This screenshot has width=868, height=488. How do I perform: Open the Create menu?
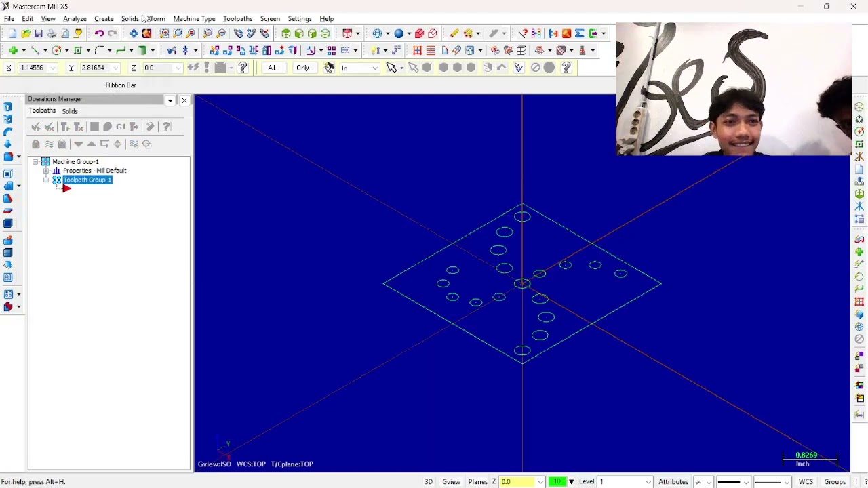tap(104, 19)
